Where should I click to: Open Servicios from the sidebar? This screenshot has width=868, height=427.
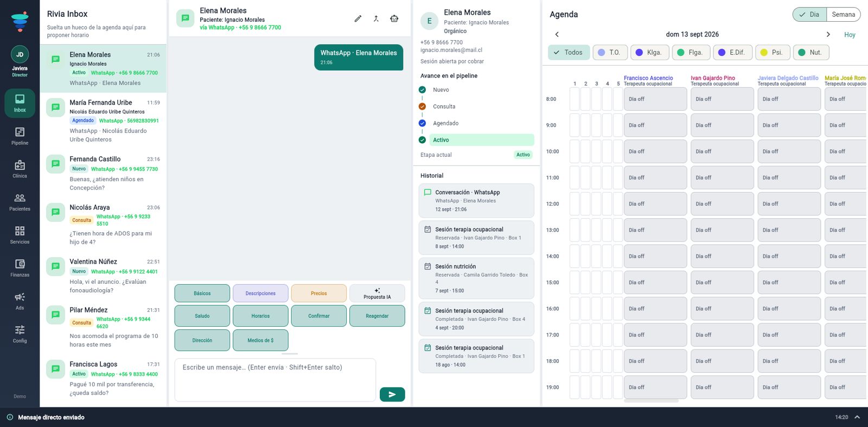tap(20, 235)
